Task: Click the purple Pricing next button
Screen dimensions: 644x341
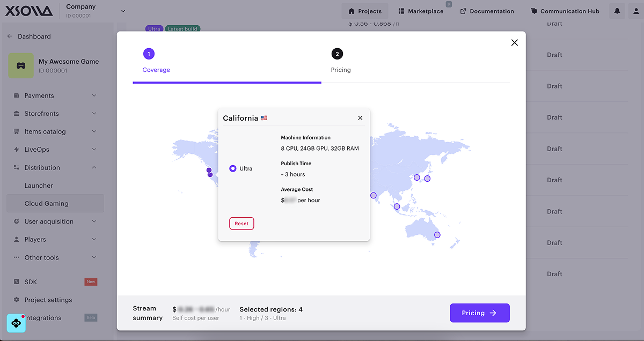Action: [x=479, y=313]
